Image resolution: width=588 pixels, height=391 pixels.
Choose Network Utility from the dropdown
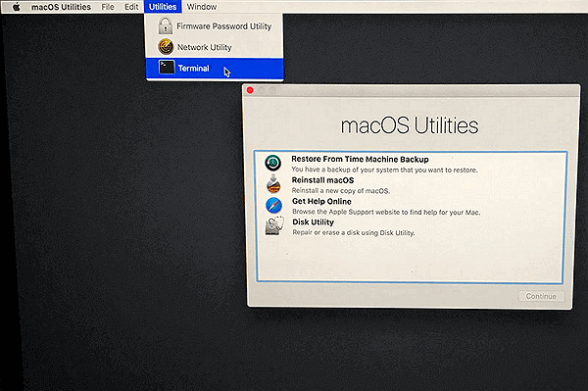(x=214, y=47)
